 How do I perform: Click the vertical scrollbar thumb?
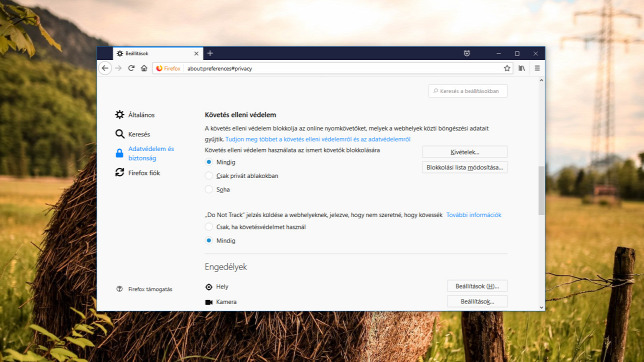pyautogui.click(x=541, y=190)
